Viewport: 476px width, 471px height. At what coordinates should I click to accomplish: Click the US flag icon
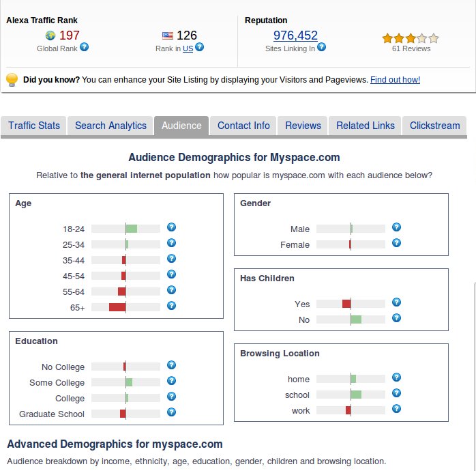[168, 35]
